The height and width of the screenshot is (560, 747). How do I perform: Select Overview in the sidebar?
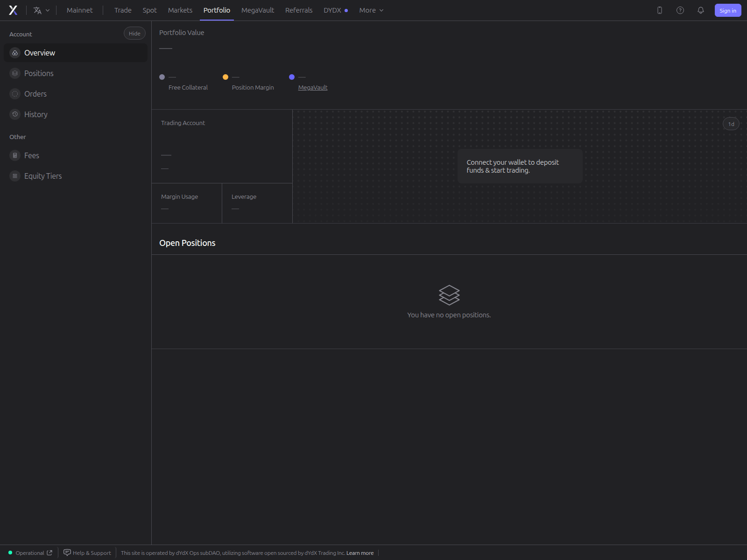point(76,53)
